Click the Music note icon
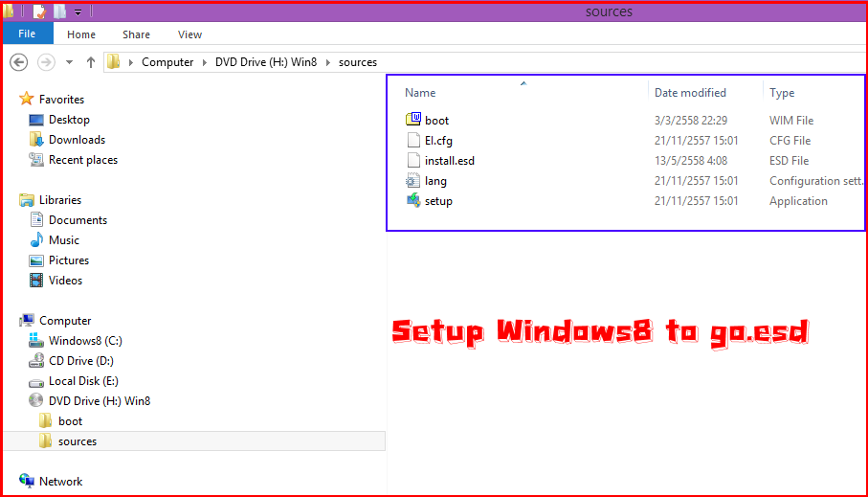Viewport: 868px width, 497px height. point(36,240)
